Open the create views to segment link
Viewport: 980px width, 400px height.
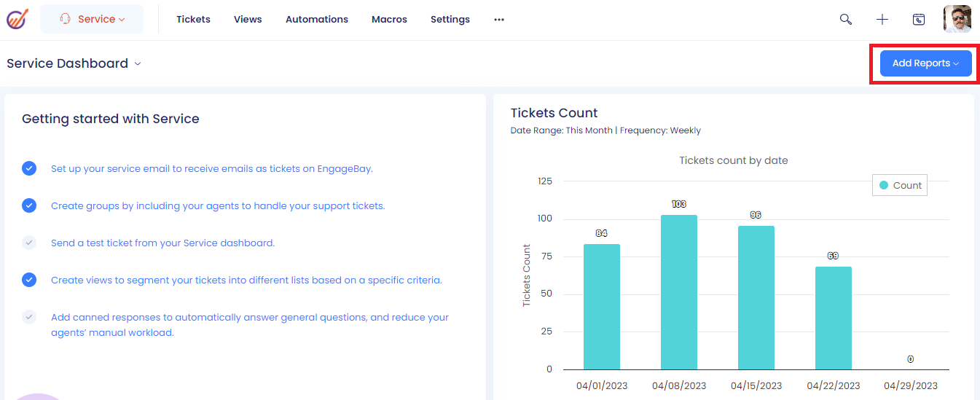pos(246,280)
